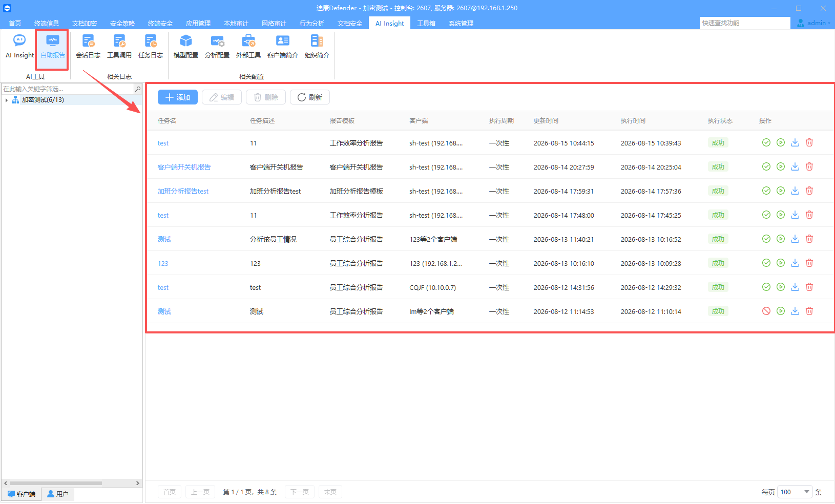Run the task for lm等2个客户端
Image resolution: width=835 pixels, height=504 pixels.
(781, 311)
